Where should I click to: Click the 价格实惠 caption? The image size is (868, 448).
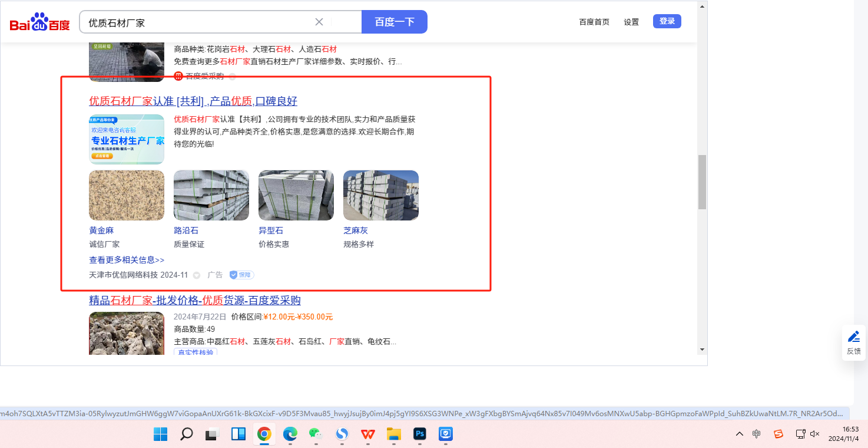(274, 244)
